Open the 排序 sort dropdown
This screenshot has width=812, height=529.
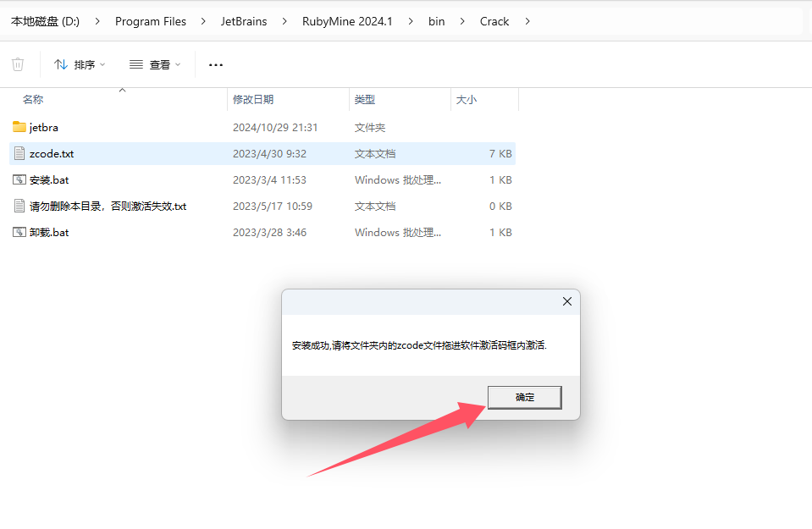point(80,64)
